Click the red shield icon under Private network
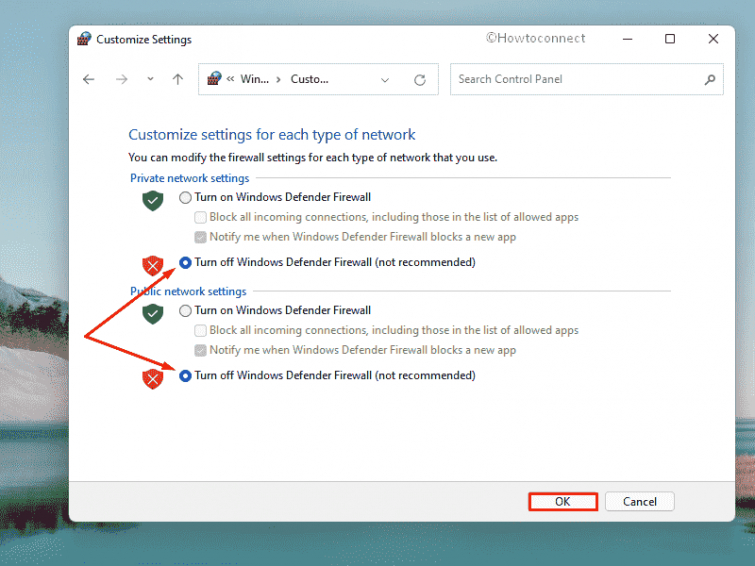 pyautogui.click(x=153, y=265)
